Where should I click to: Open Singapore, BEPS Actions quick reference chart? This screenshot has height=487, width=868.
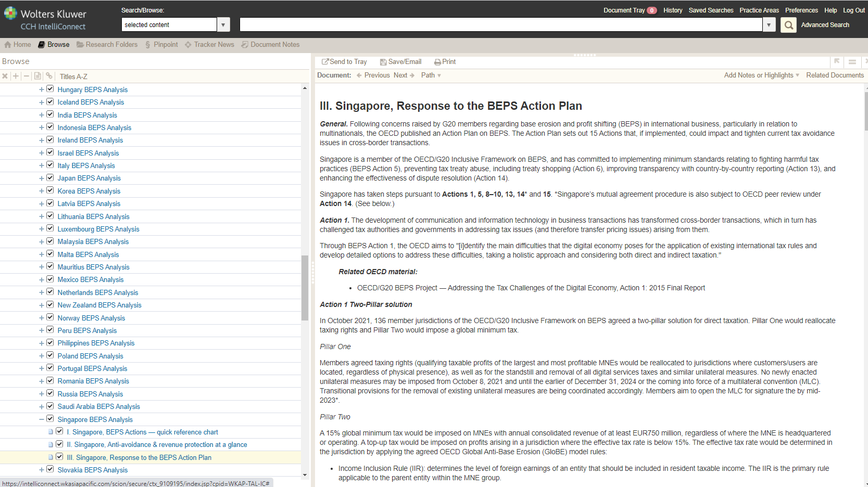coord(142,432)
